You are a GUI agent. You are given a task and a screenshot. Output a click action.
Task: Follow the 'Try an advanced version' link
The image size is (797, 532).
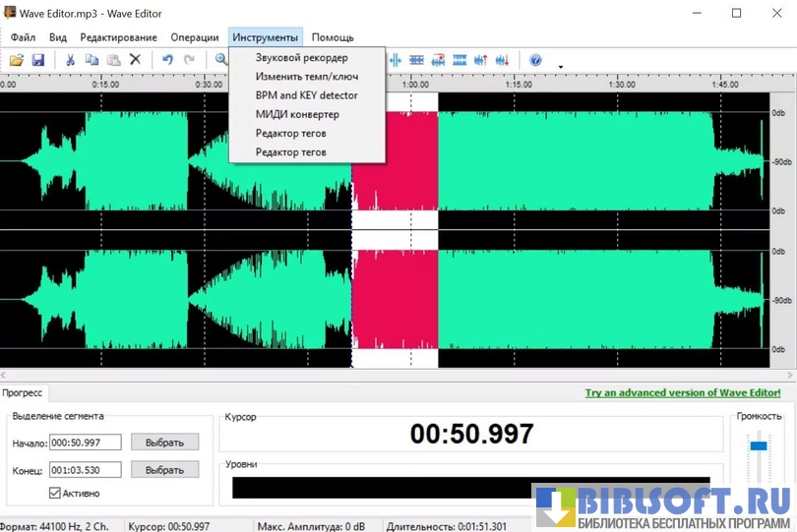pos(689,392)
